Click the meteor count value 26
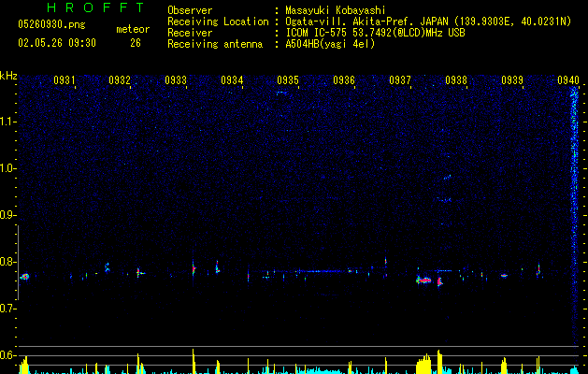588x374 pixels. pos(136,43)
